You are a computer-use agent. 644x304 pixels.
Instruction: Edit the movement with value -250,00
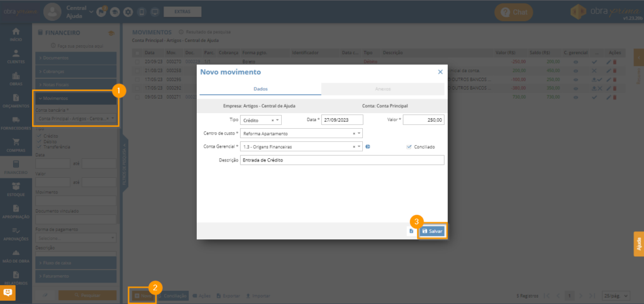point(609,62)
